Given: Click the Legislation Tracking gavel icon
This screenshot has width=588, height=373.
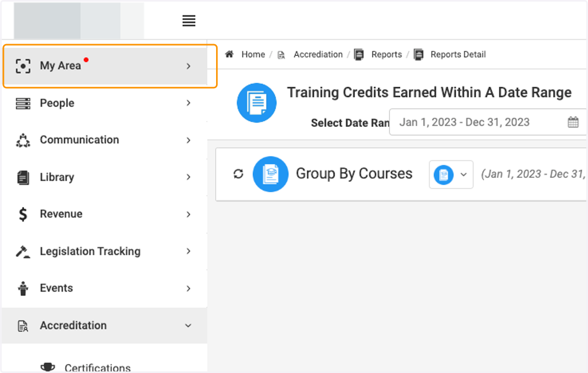Looking at the screenshot, I should (23, 251).
